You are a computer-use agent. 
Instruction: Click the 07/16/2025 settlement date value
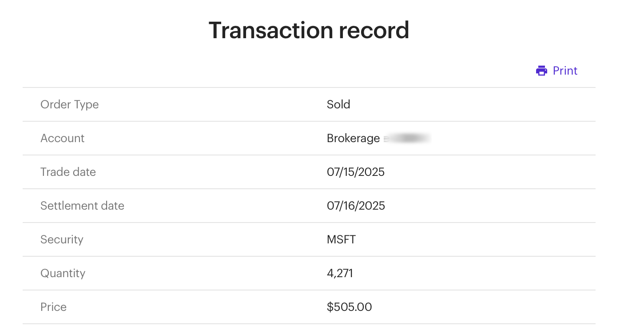[356, 206]
